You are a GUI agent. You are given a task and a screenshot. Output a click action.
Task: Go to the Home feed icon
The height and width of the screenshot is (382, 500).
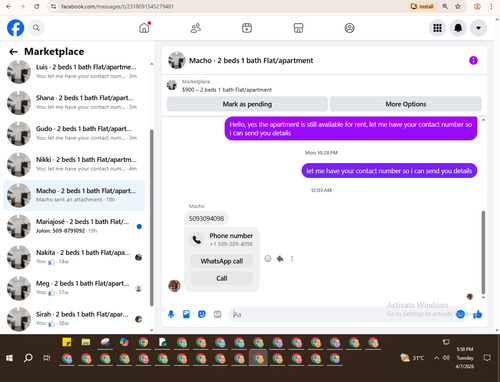tap(144, 28)
